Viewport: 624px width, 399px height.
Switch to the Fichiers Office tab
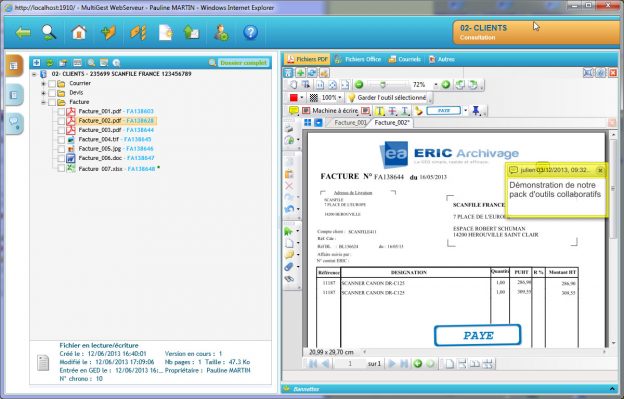(x=358, y=59)
